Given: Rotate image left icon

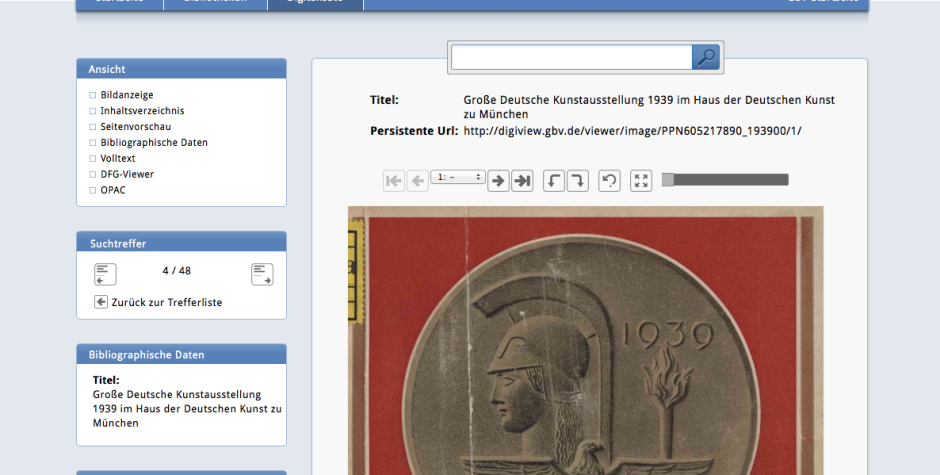Looking at the screenshot, I should [x=554, y=181].
